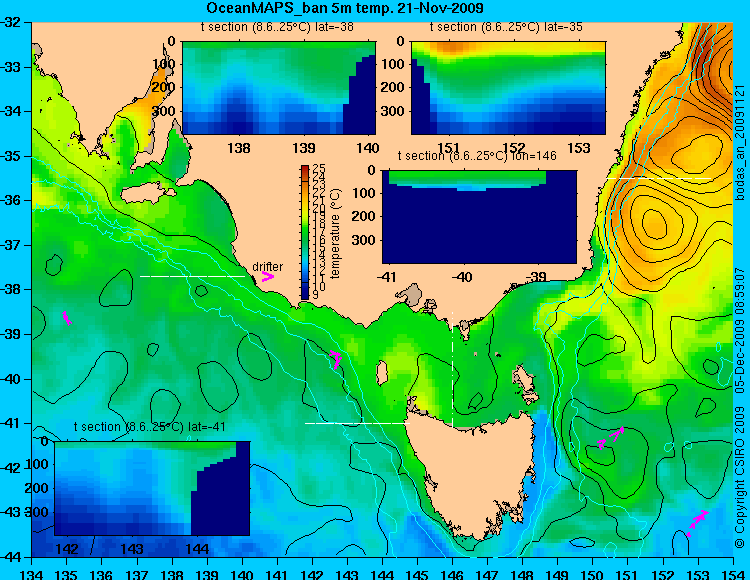Image resolution: width=750 pixels, height=580 pixels.
Task: Click the 200 depth tick of lon=146 inset
Action: coord(364,216)
